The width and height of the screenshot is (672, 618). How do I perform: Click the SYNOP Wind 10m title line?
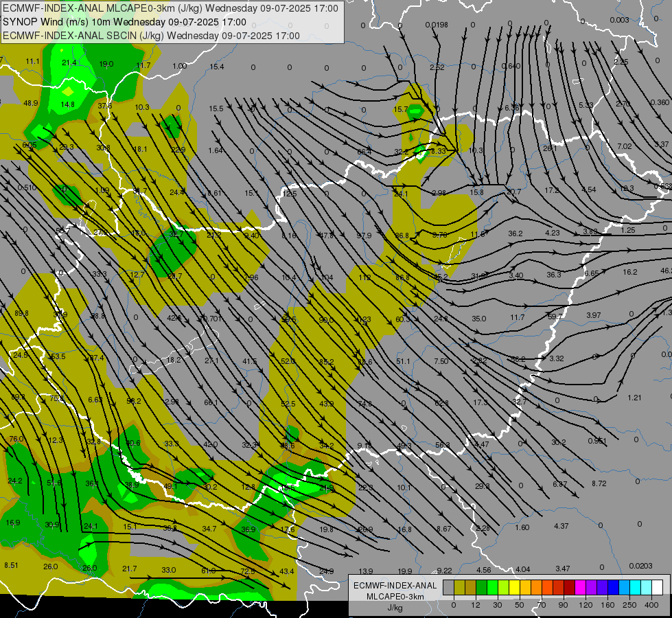tap(124, 22)
